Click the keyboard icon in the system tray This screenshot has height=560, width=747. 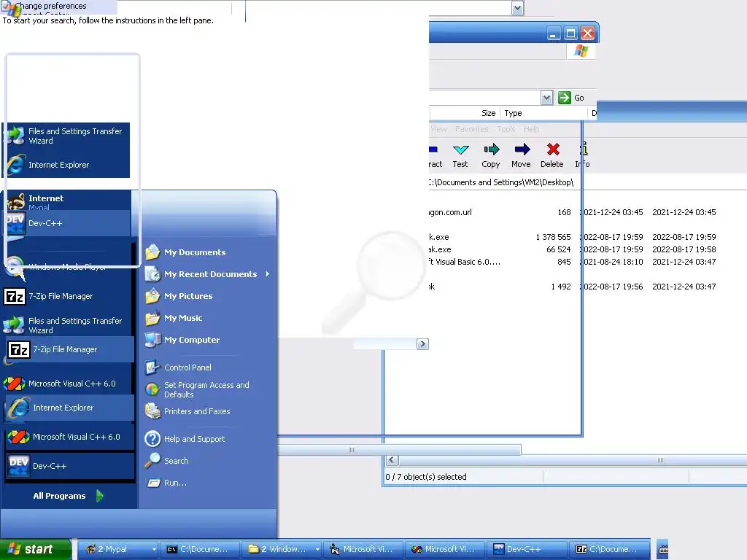point(663,550)
